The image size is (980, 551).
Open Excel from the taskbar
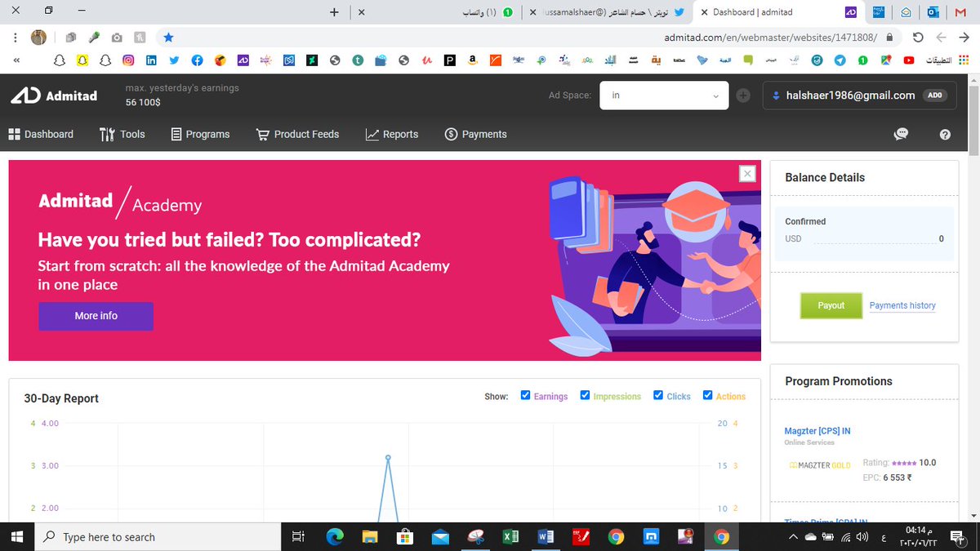(x=510, y=537)
